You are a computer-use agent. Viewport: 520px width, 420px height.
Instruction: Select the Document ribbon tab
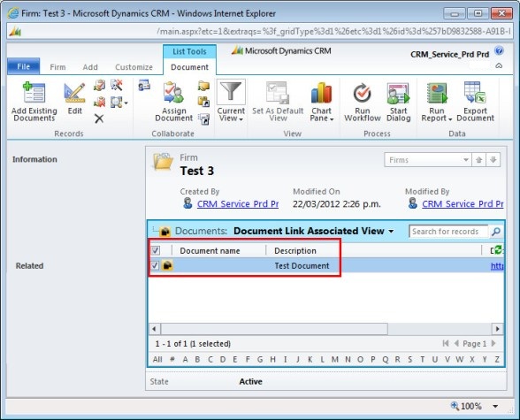pyautogui.click(x=189, y=67)
